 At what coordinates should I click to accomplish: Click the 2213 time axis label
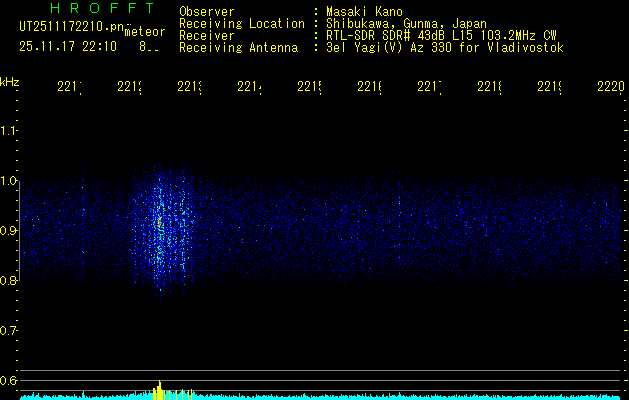[x=189, y=86]
